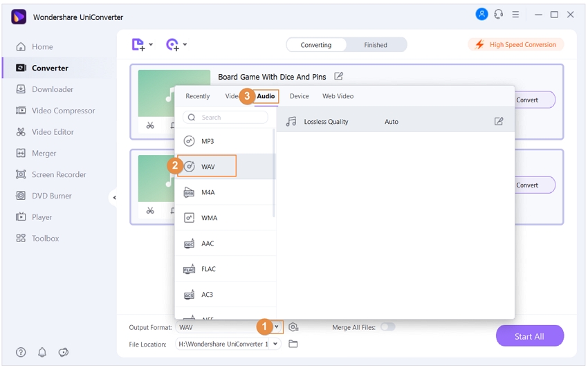Screen dimensions: 588x368
Task: Open the Output Format dropdown arrow
Action: 277,326
